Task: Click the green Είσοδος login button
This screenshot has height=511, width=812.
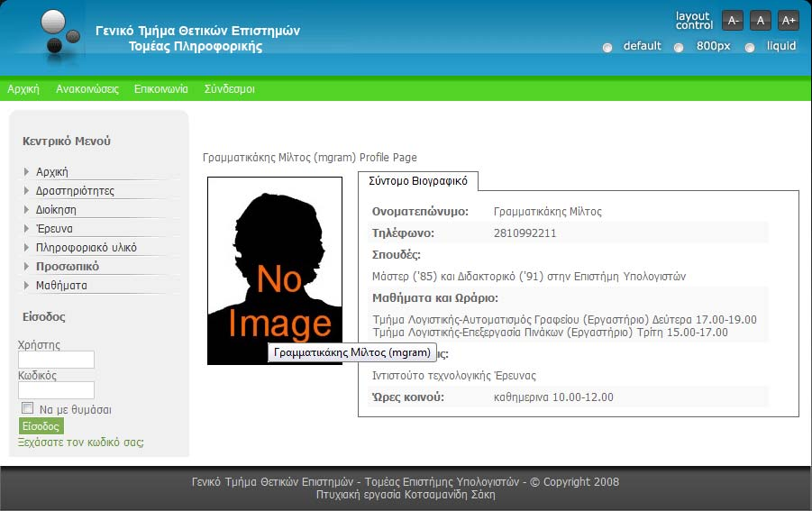Action: point(41,426)
